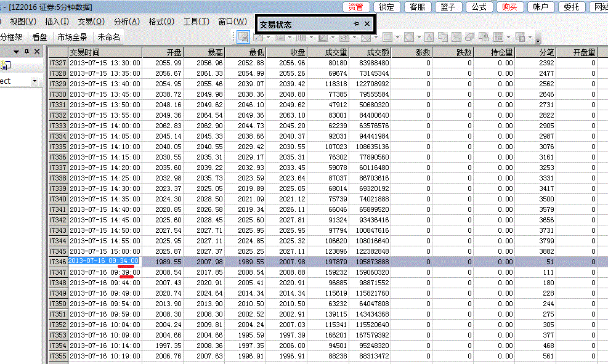The width and height of the screenshot is (608, 364).
Task: Pin the 交易状态 floating panel
Action: (x=356, y=24)
